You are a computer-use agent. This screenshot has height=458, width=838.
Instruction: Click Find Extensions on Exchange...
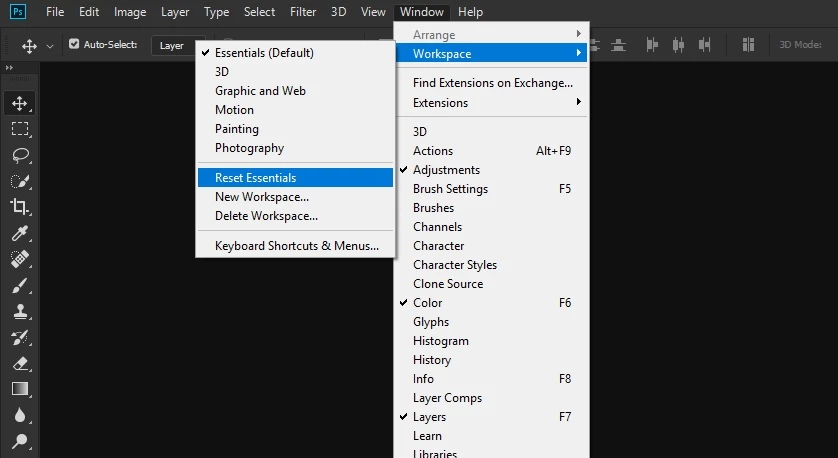coord(491,83)
